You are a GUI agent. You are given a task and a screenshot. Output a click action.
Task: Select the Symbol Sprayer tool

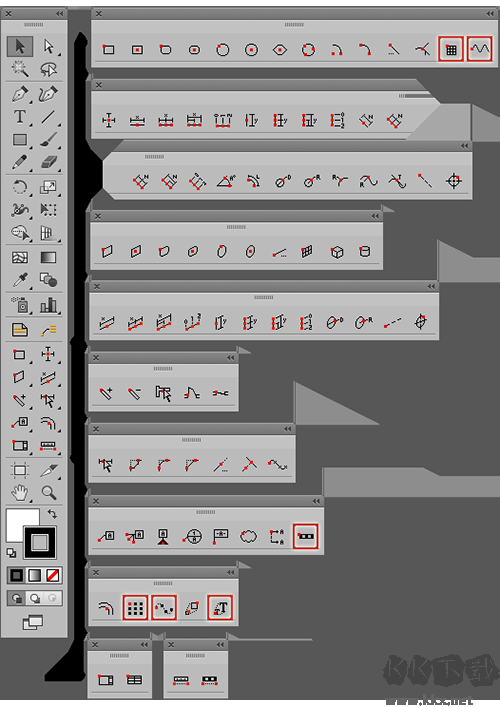click(20, 305)
